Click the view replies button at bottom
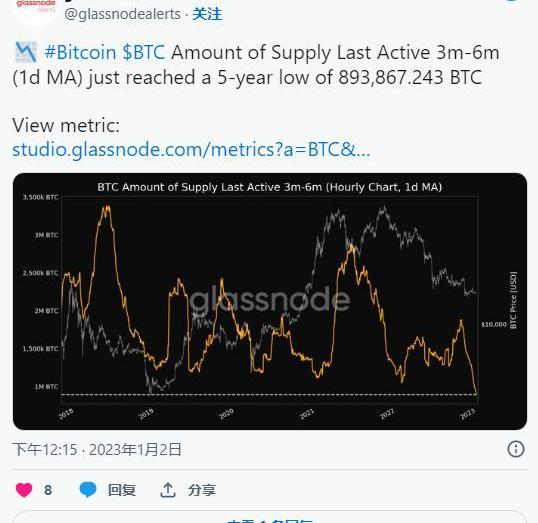538x523 pixels. click(x=270, y=518)
